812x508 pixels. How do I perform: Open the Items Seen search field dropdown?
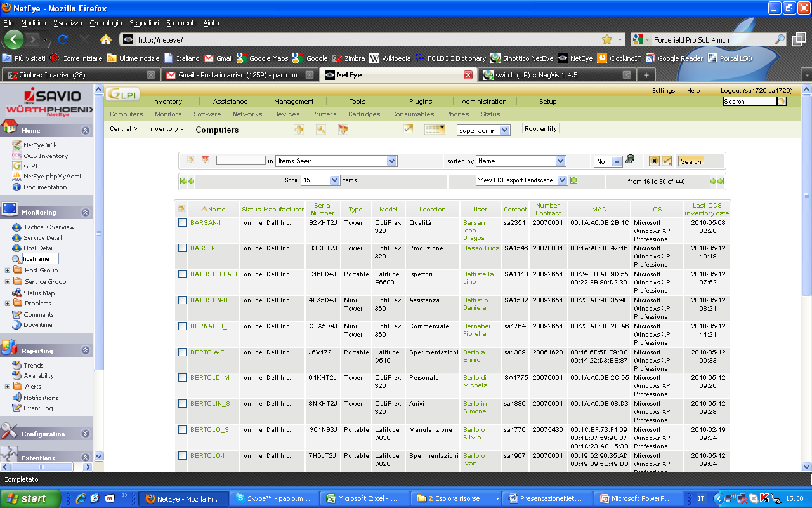coord(336,161)
